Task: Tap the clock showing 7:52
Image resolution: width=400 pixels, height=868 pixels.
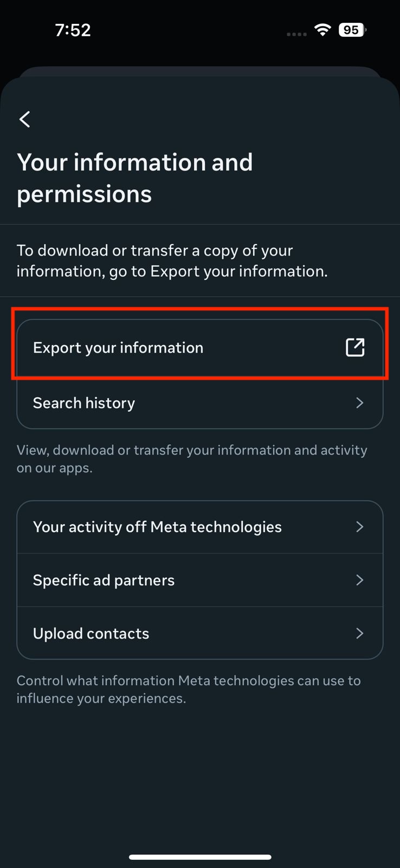Action: click(x=73, y=30)
